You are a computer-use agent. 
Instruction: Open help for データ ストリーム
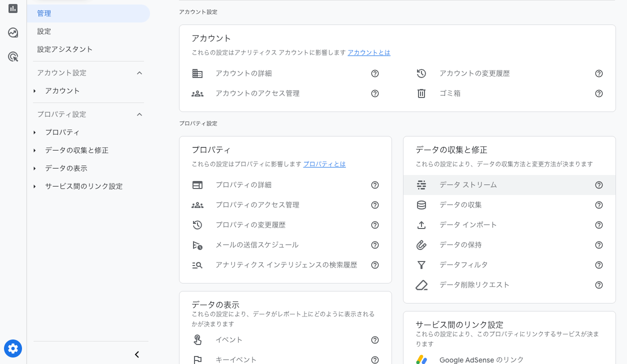(599, 185)
